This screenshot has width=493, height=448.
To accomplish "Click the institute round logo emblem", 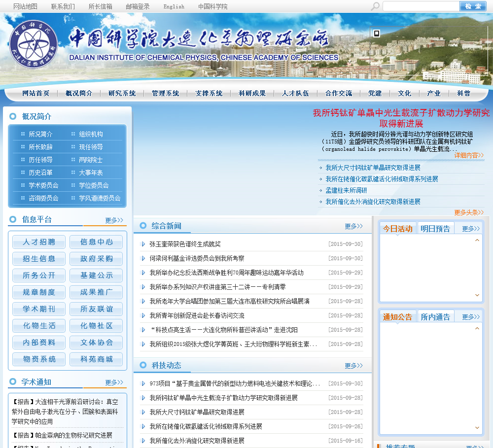I will 34,44.
